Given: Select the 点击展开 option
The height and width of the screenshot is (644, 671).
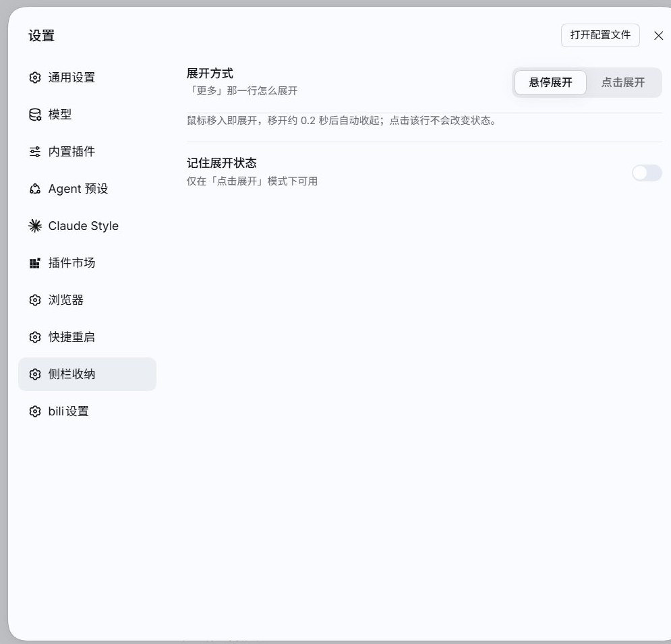Looking at the screenshot, I should pos(623,82).
